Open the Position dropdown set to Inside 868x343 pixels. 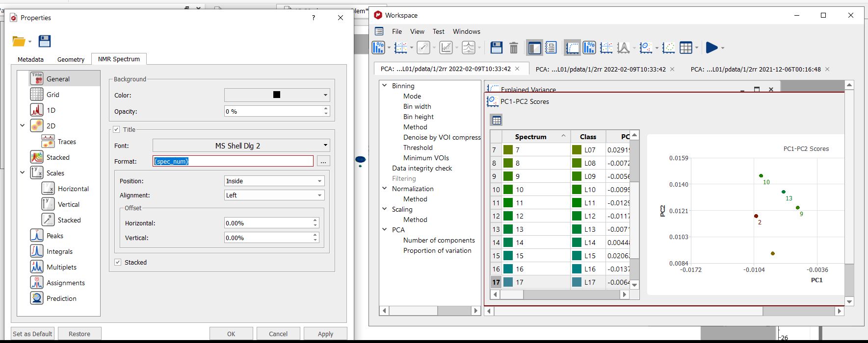(x=274, y=181)
